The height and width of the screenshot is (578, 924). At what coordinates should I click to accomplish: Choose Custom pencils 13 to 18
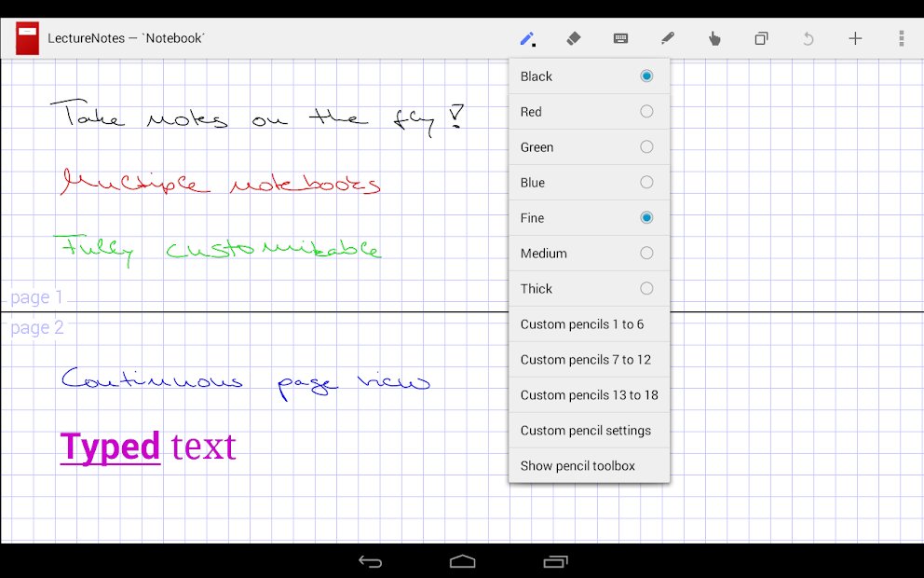click(x=587, y=394)
